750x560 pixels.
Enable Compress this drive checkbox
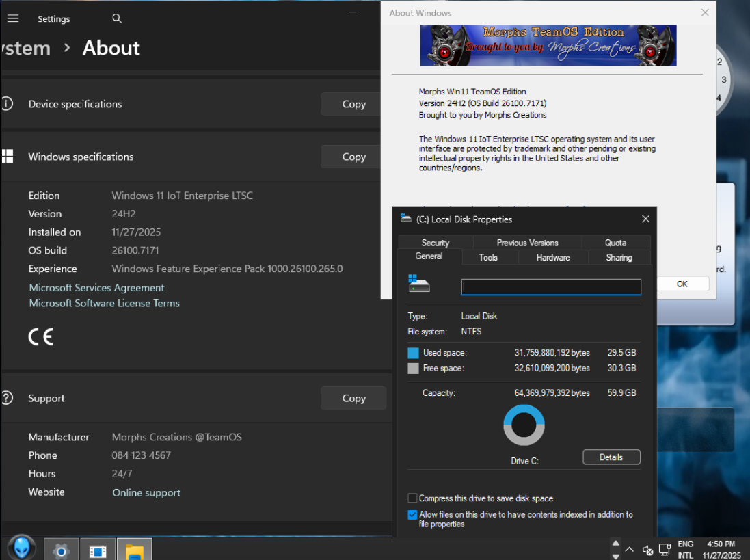[x=412, y=498]
